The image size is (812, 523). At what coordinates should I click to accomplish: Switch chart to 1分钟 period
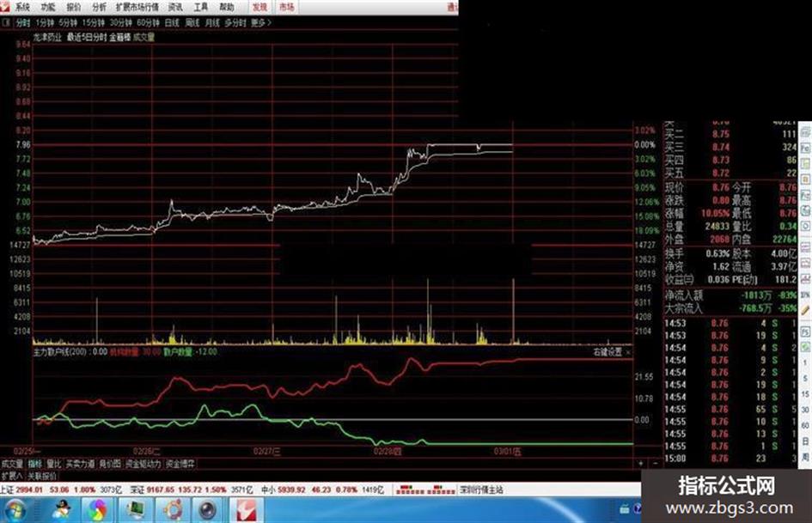tap(45, 23)
